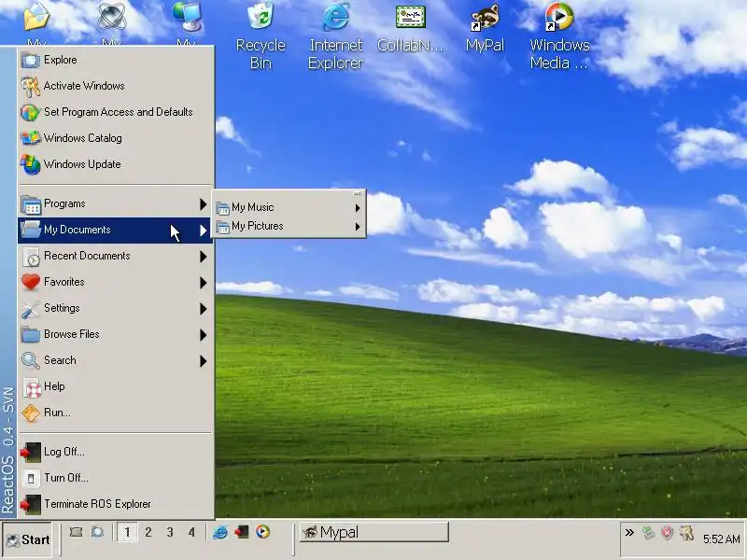This screenshot has width=747, height=560.
Task: Launch Windows Update
Action: pos(115,165)
